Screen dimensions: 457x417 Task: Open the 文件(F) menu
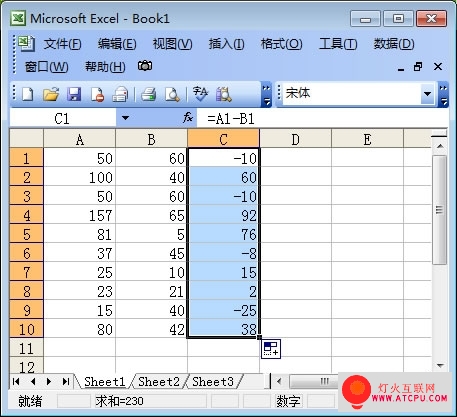[63, 44]
